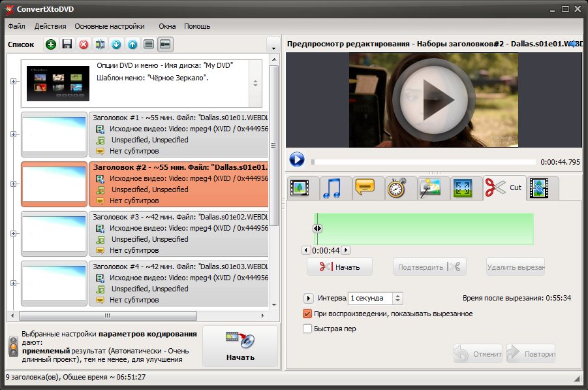This screenshot has width=588, height=390.
Task: Click the preview playback progress slider
Action: pyautogui.click(x=423, y=161)
